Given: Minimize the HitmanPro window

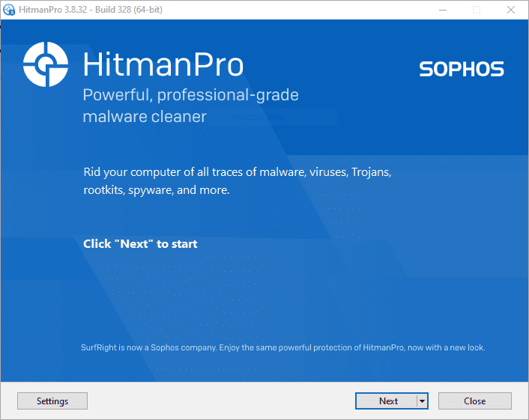Looking at the screenshot, I should (443, 10).
